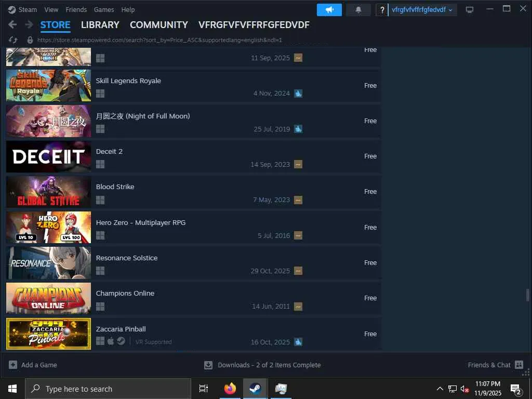Click the question mark help icon
532x399 pixels.
[382, 10]
